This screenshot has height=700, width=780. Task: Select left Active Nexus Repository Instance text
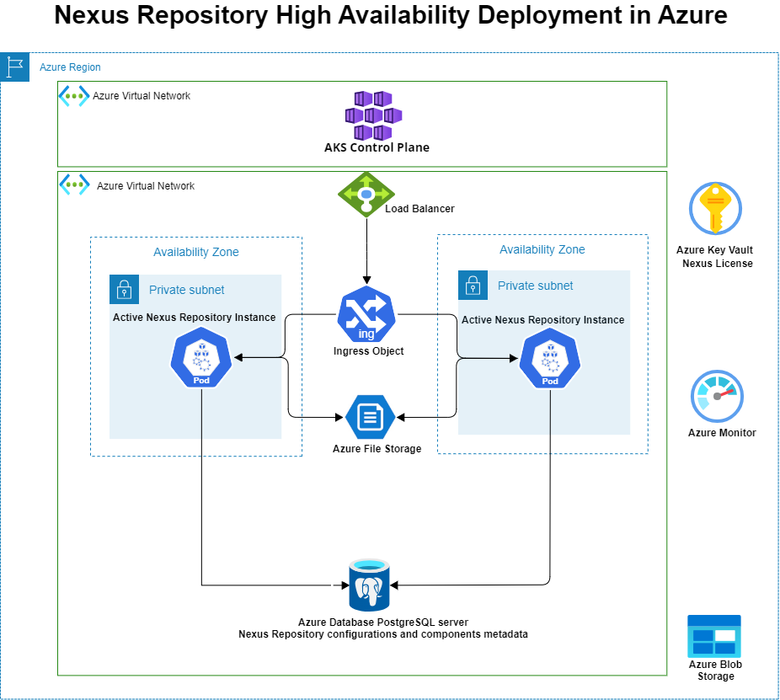point(194,318)
